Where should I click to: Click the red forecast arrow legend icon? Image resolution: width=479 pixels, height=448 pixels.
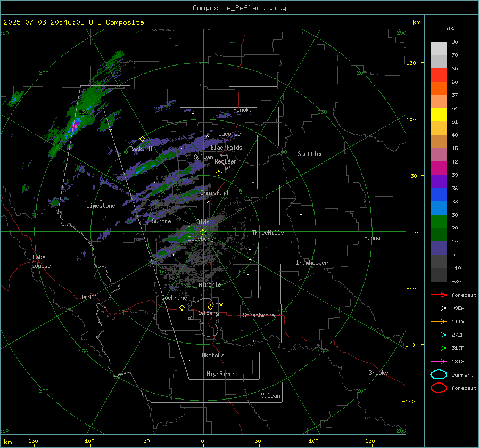point(439,295)
